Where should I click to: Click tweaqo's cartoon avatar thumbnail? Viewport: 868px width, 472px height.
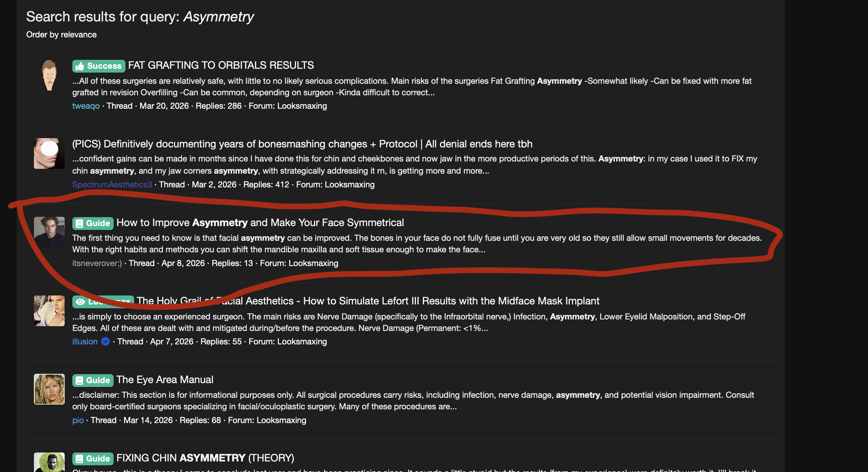pyautogui.click(x=49, y=75)
